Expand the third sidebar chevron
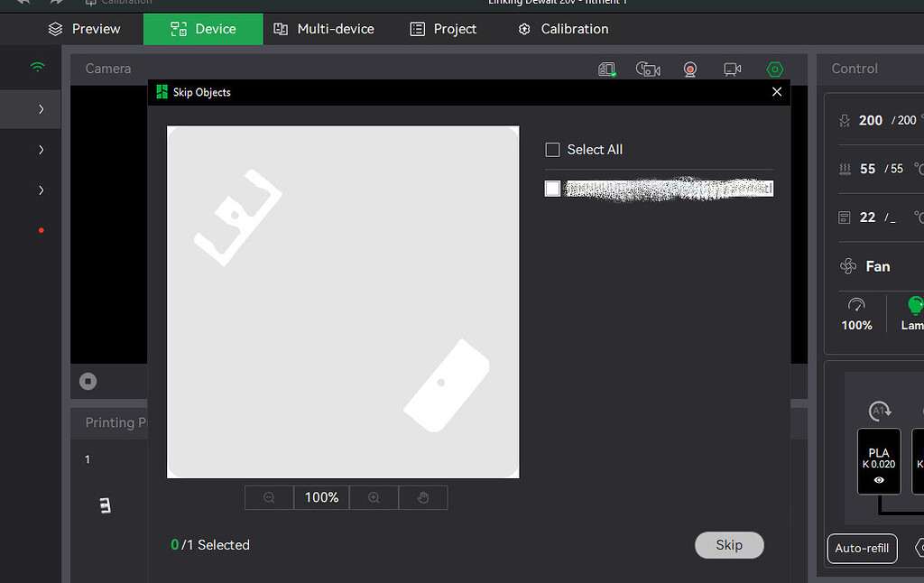This screenshot has width=924, height=583. [42, 190]
